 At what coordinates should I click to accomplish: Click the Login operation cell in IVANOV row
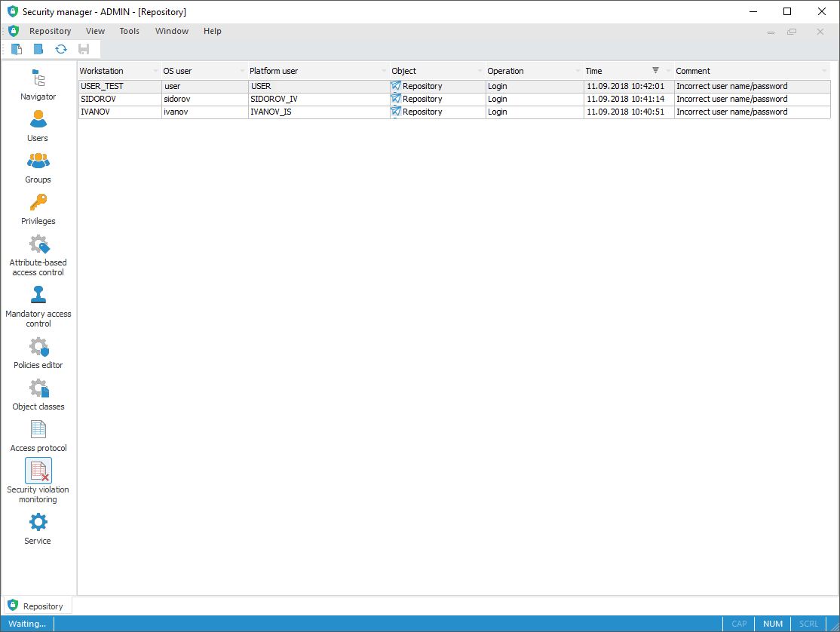point(534,112)
